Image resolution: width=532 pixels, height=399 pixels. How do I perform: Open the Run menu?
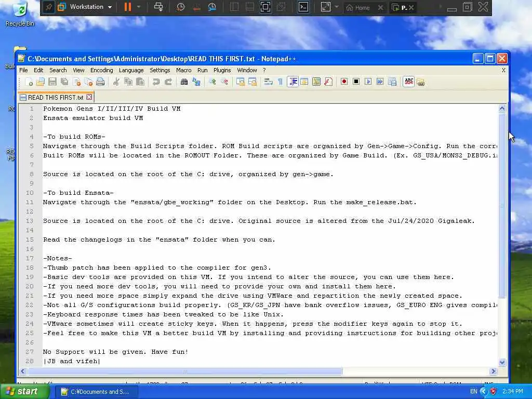click(x=202, y=70)
